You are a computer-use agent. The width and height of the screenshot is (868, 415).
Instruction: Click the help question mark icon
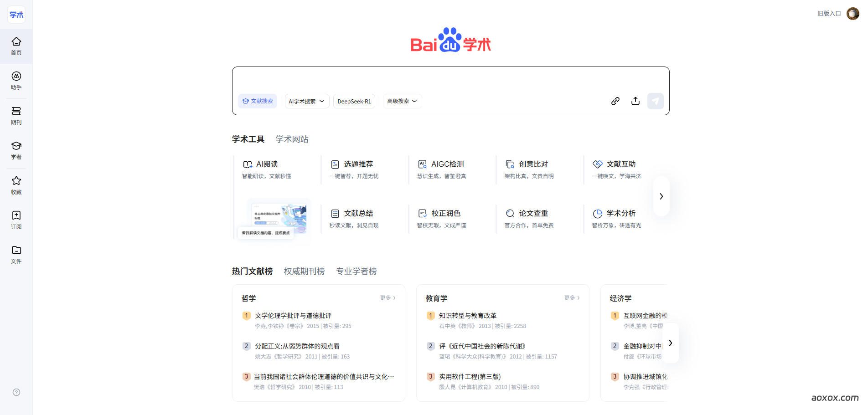(x=16, y=392)
